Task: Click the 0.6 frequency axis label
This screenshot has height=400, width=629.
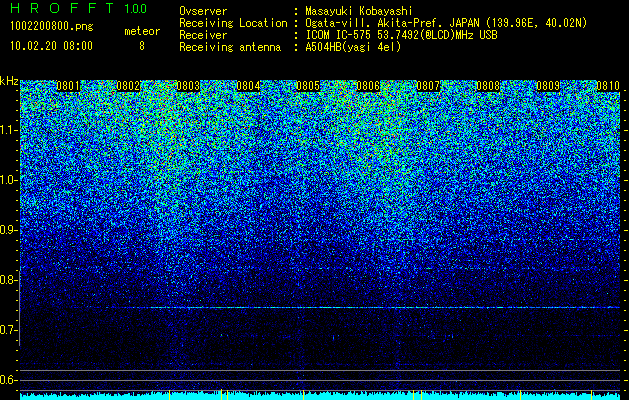Action: (x=8, y=380)
